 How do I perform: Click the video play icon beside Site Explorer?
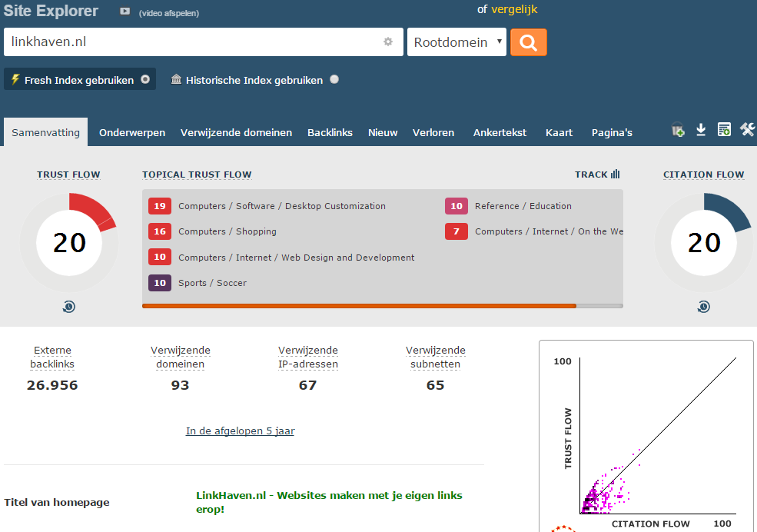coord(125,11)
